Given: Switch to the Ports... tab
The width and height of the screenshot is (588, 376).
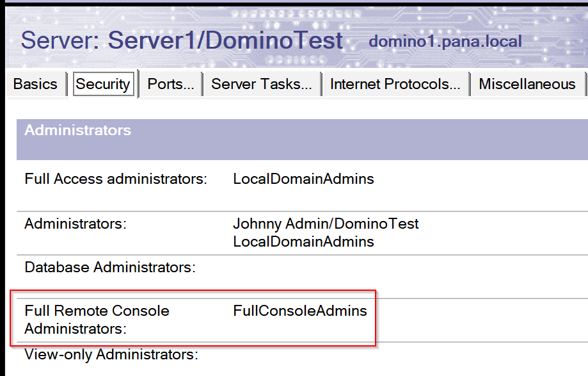Looking at the screenshot, I should tap(171, 84).
